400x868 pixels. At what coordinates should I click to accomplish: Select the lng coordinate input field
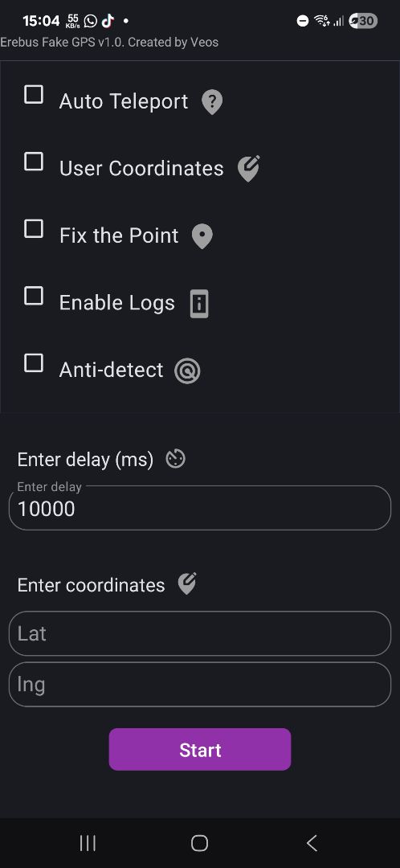coord(200,684)
